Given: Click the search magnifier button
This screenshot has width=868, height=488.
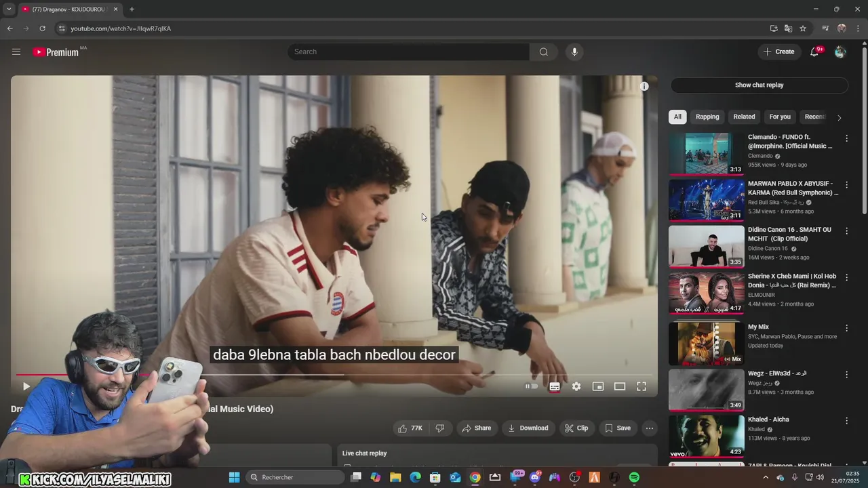Looking at the screenshot, I should (x=544, y=52).
